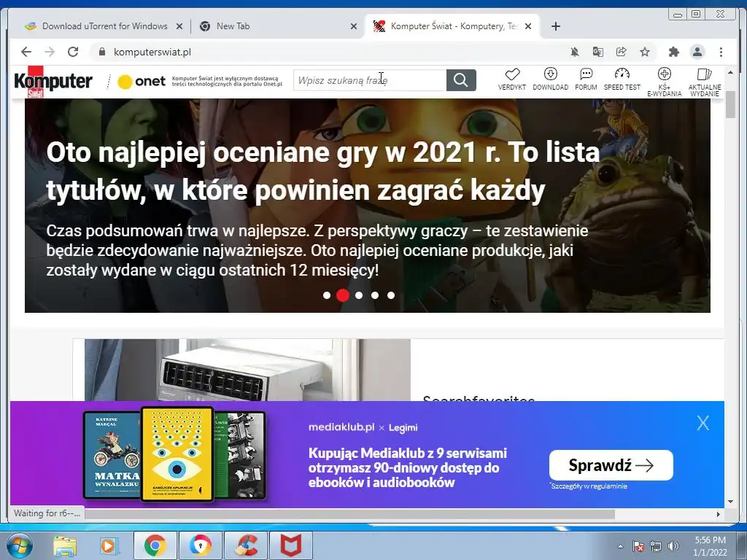Open Windows Media Player from taskbar

tap(109, 545)
